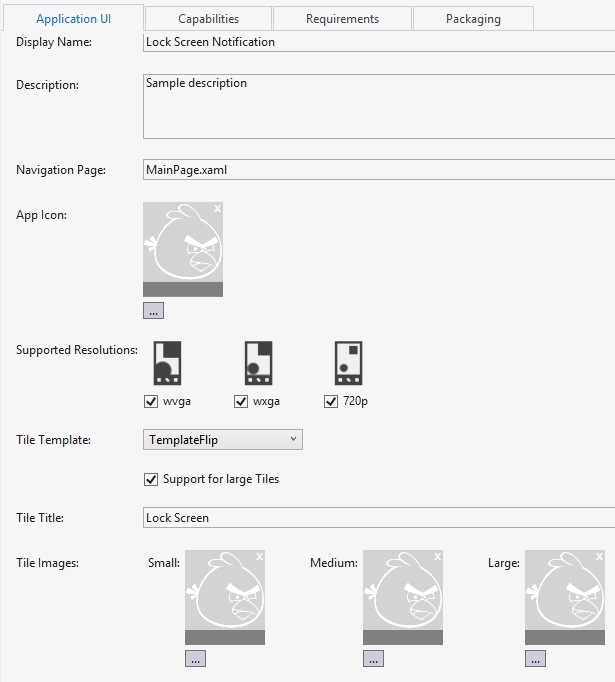Screen dimensions: 615x682
Task: Open the Tile Template dropdown
Action: 223,439
